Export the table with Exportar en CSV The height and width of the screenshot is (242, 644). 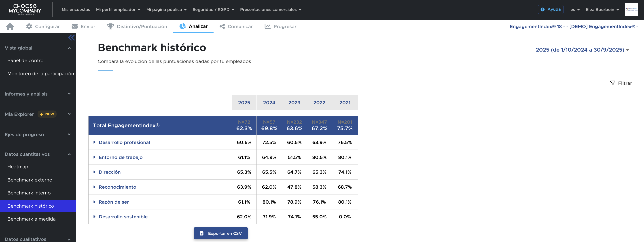(x=220, y=233)
